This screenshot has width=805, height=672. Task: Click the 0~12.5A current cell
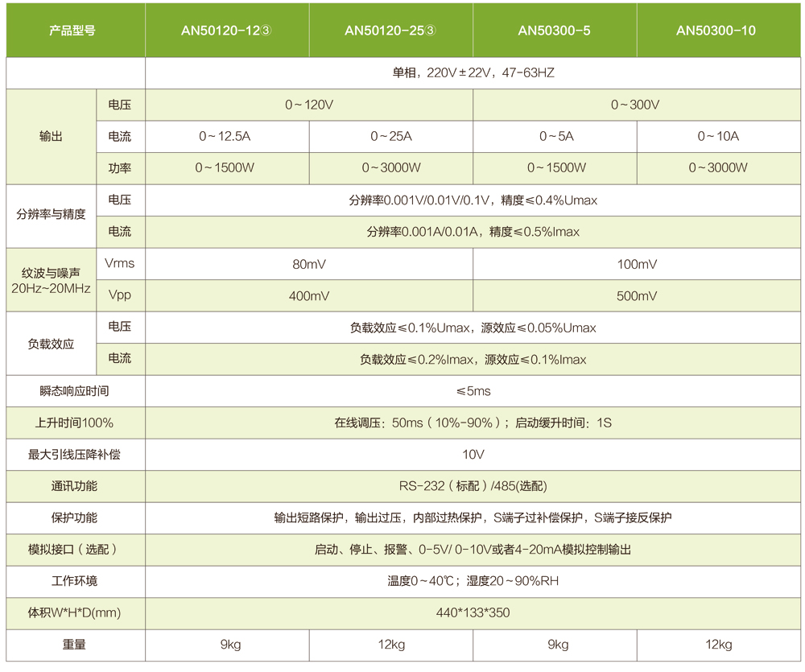(x=226, y=136)
